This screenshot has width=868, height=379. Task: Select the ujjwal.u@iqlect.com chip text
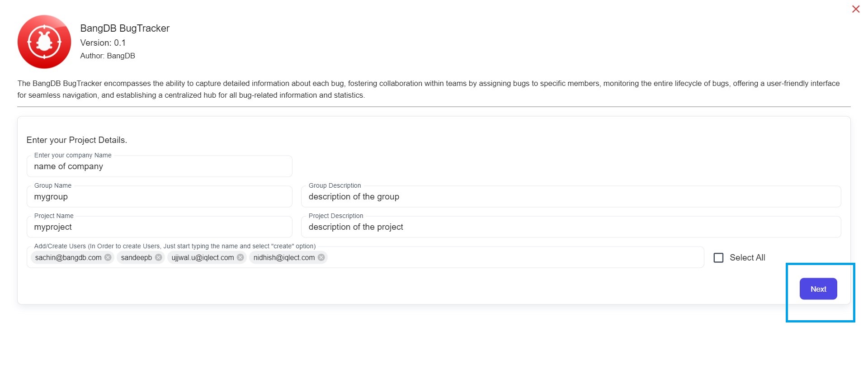[203, 257]
